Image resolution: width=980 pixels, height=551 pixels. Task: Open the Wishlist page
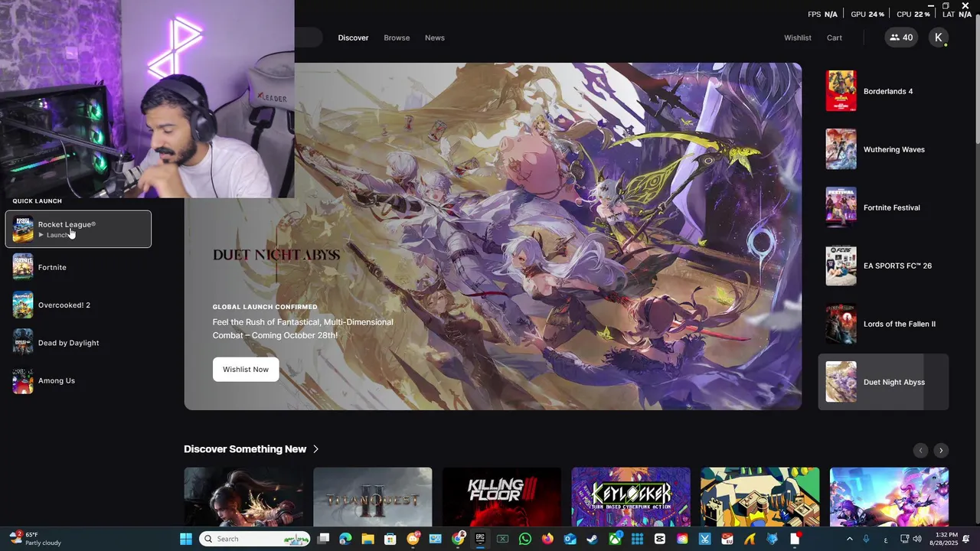click(797, 37)
